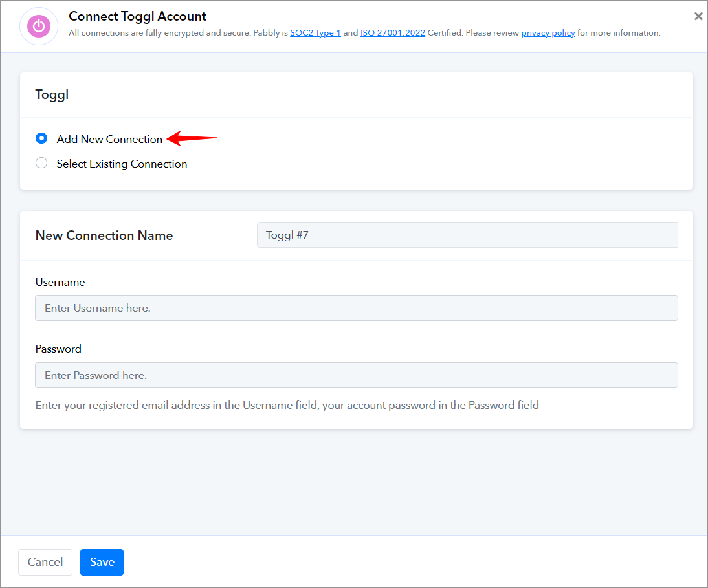The image size is (708, 588).
Task: Save the new Toggl connection
Action: [102, 562]
